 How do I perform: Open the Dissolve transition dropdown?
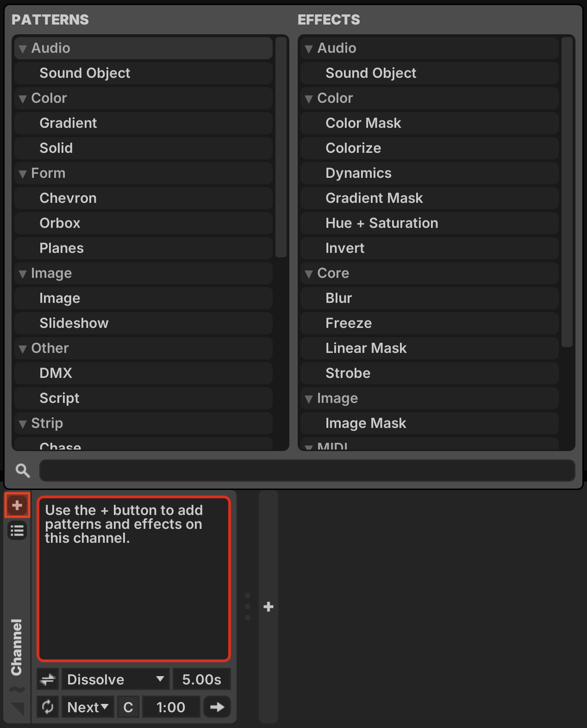[116, 679]
